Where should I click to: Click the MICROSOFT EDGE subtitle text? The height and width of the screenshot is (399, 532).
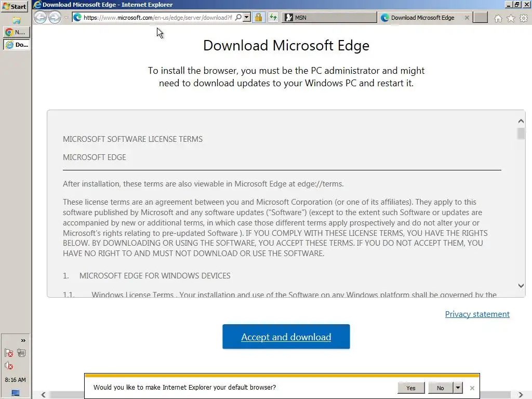click(x=95, y=157)
